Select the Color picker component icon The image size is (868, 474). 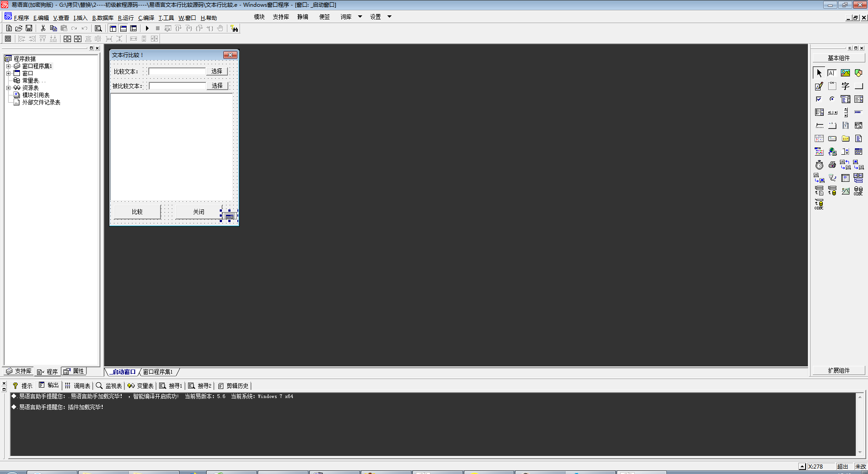819,152
